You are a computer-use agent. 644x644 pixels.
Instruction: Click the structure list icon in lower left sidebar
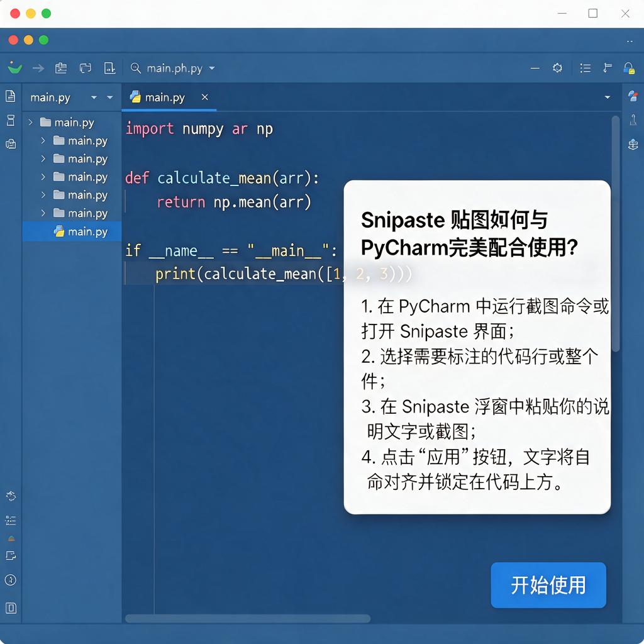11,520
